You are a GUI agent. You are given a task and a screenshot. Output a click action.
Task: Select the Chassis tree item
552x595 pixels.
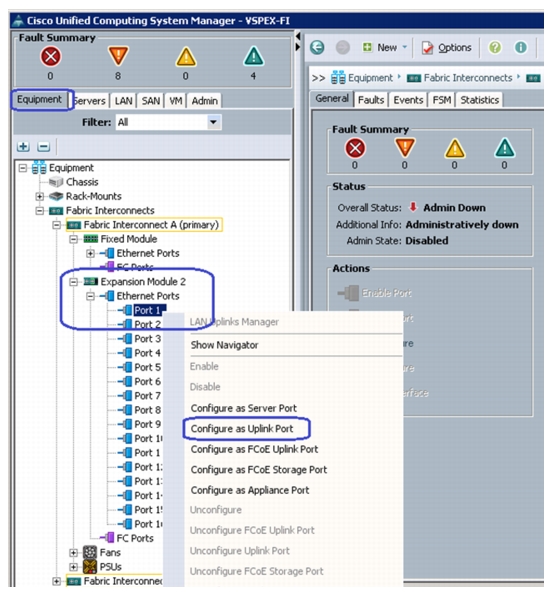(82, 182)
